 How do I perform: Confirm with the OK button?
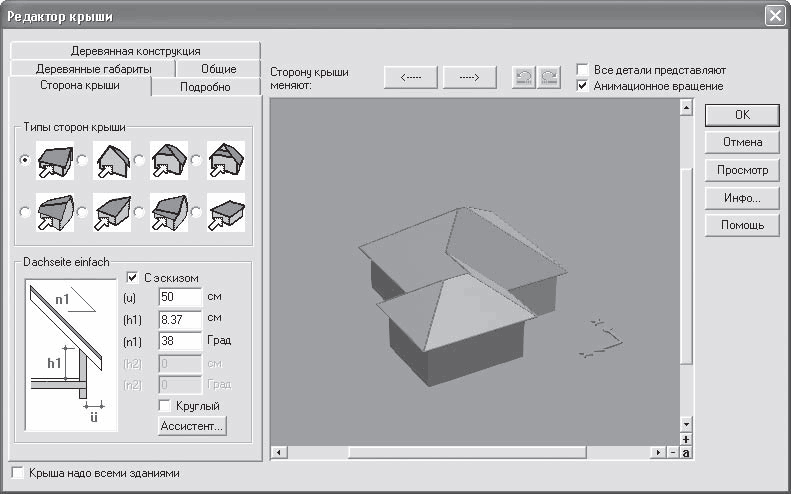[742, 115]
